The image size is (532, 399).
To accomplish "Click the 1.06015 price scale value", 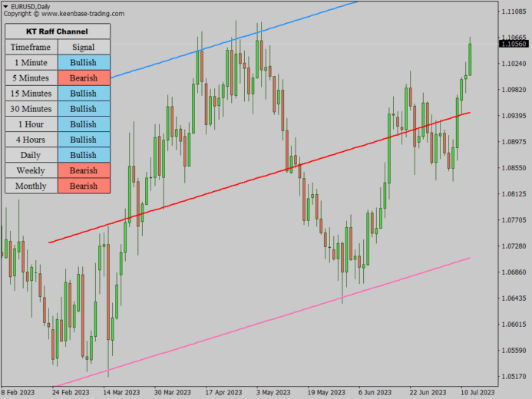I will coord(514,325).
